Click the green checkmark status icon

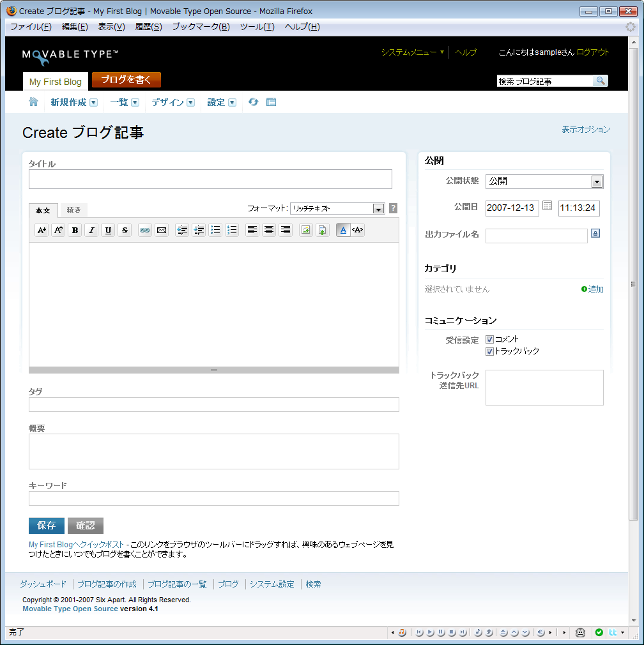tap(599, 632)
